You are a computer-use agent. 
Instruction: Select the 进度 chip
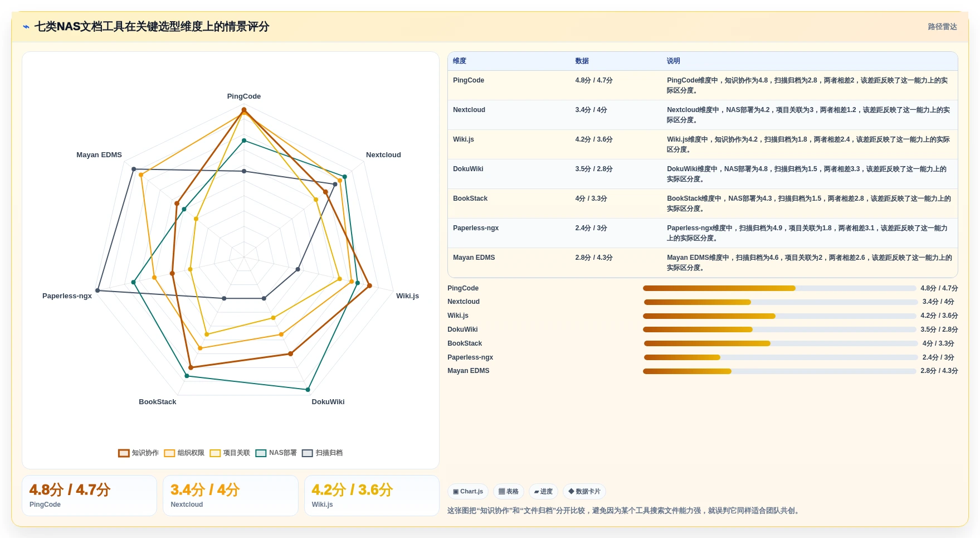[543, 491]
